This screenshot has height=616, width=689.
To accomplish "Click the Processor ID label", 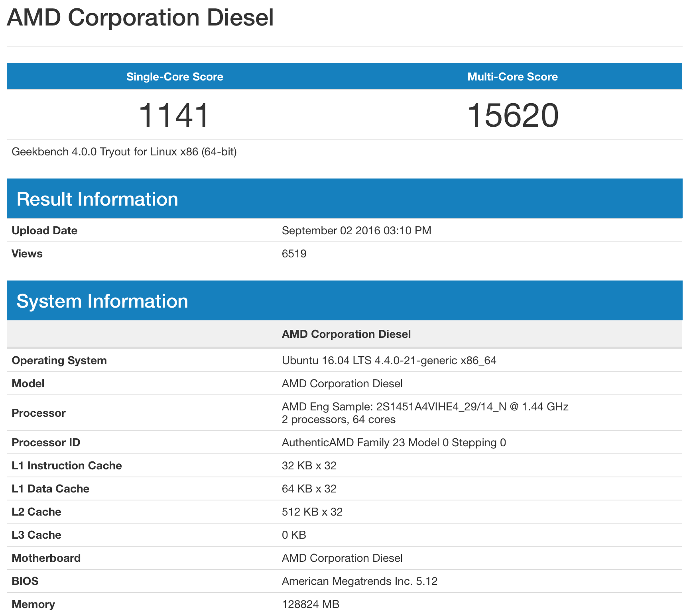I will click(x=46, y=443).
